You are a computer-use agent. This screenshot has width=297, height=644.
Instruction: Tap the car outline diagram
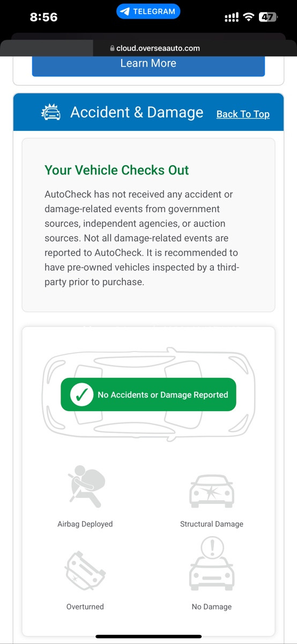[x=148, y=394]
